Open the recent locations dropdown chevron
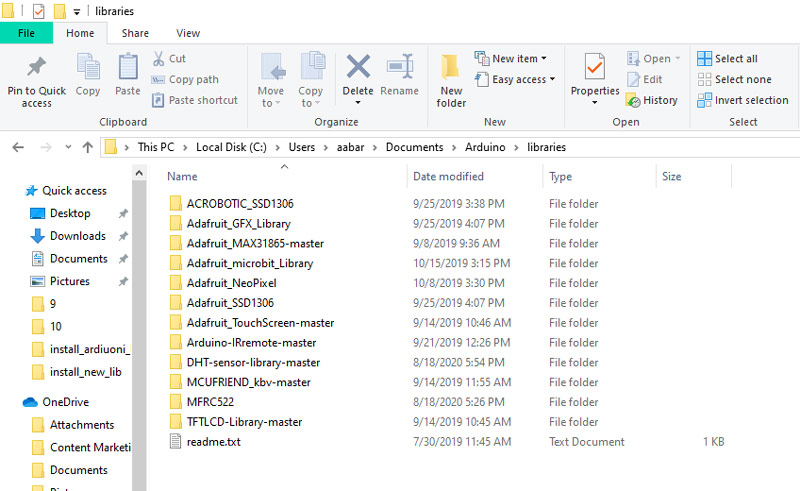 coord(68,148)
